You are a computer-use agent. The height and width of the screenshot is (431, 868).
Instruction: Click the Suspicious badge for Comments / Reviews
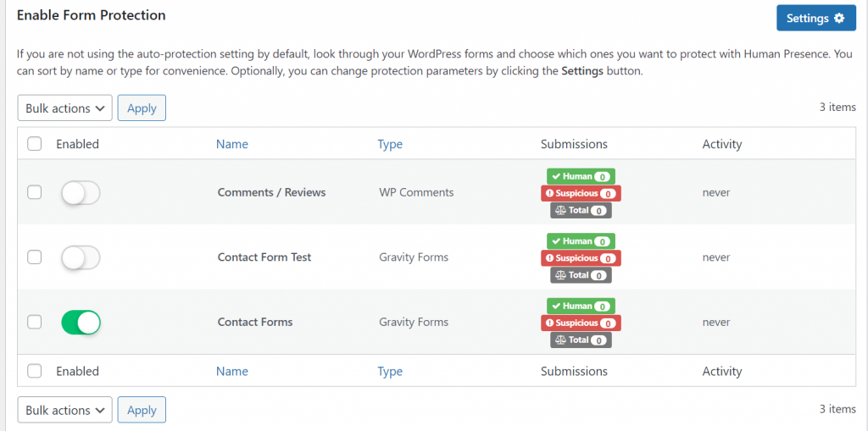tap(581, 193)
